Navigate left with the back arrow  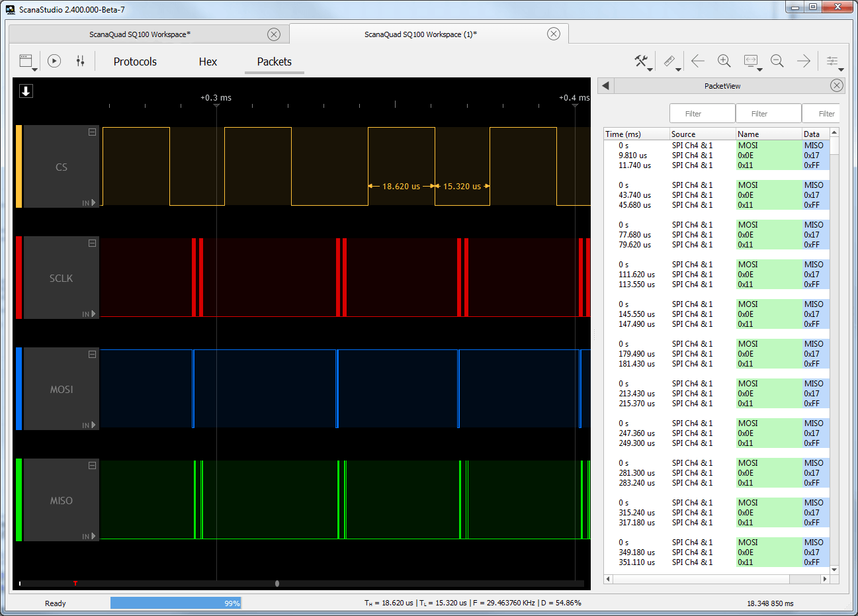coord(698,61)
